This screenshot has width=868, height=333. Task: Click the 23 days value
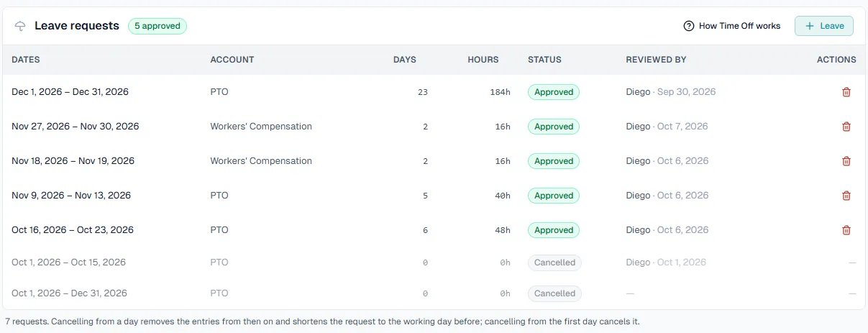tap(422, 92)
